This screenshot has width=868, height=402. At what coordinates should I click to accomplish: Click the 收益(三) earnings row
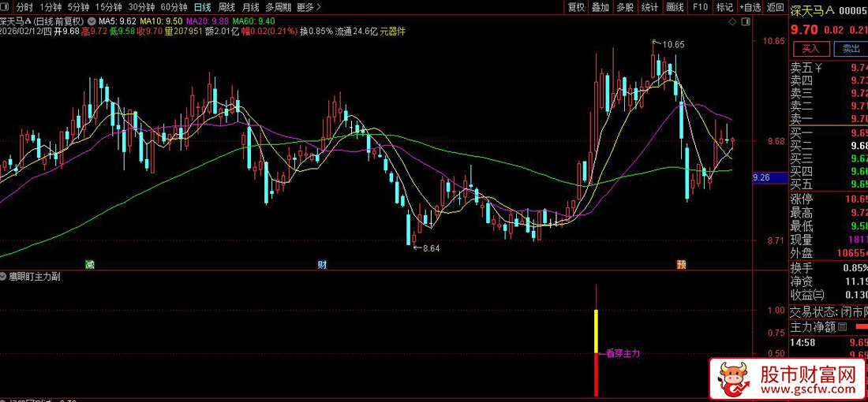pyautogui.click(x=828, y=294)
